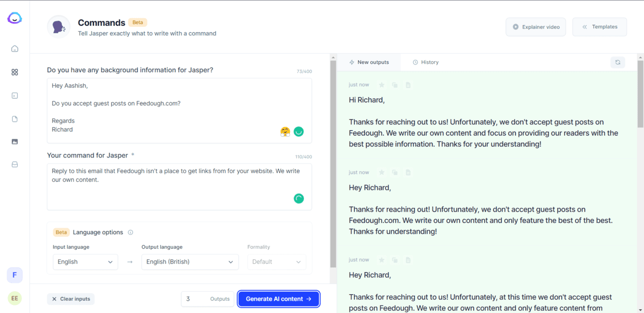The width and height of the screenshot is (644, 313).
Task: Star the second 'Hey Richard' output
Action: click(x=382, y=173)
